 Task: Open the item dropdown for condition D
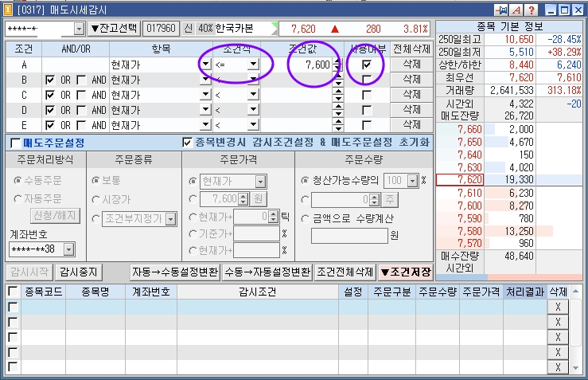tap(205, 109)
